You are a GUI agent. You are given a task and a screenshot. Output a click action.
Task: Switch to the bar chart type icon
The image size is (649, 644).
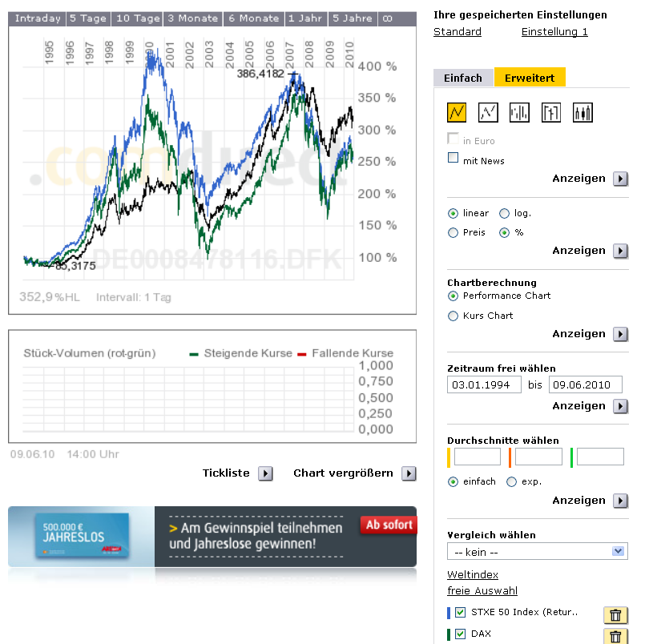(519, 112)
